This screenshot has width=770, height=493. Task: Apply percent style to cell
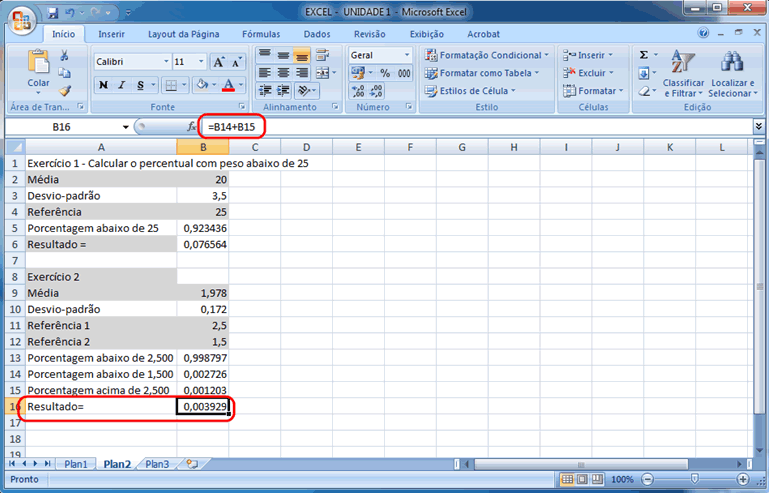(384, 73)
